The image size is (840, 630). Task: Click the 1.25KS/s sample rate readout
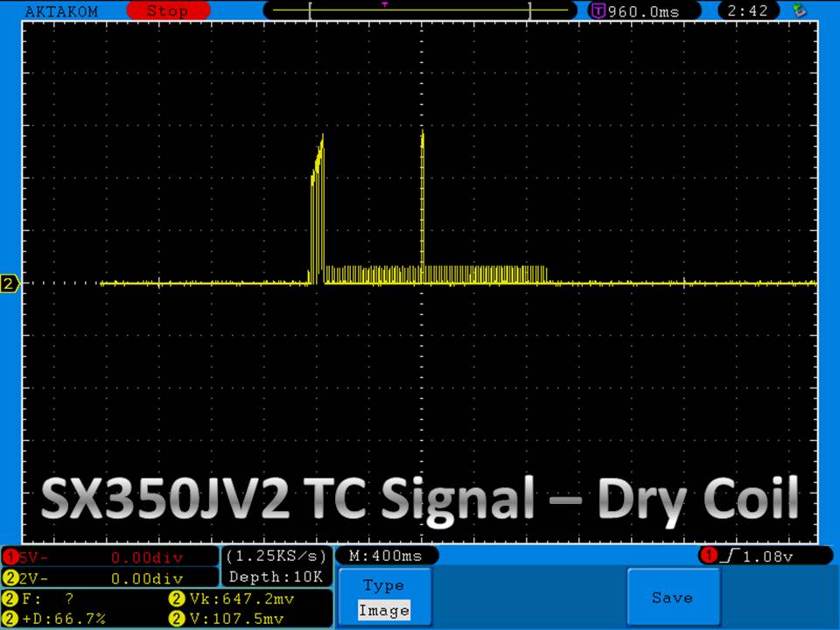pyautogui.click(x=276, y=556)
